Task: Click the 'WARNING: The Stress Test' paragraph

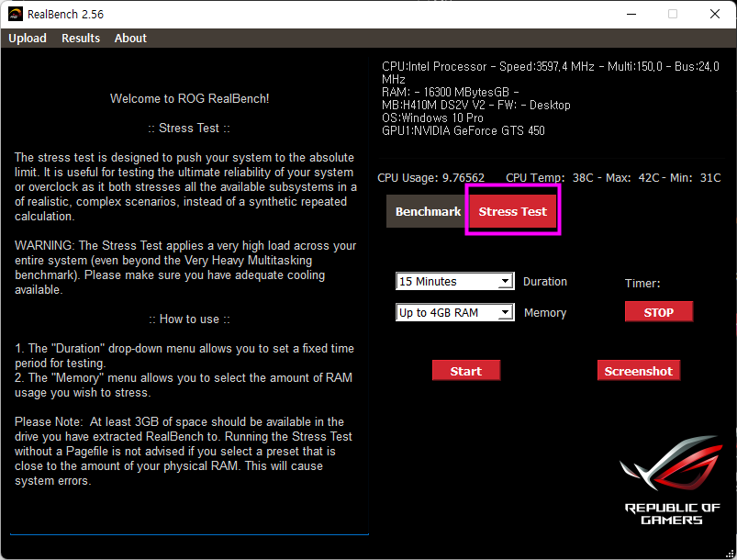Action: (x=185, y=267)
